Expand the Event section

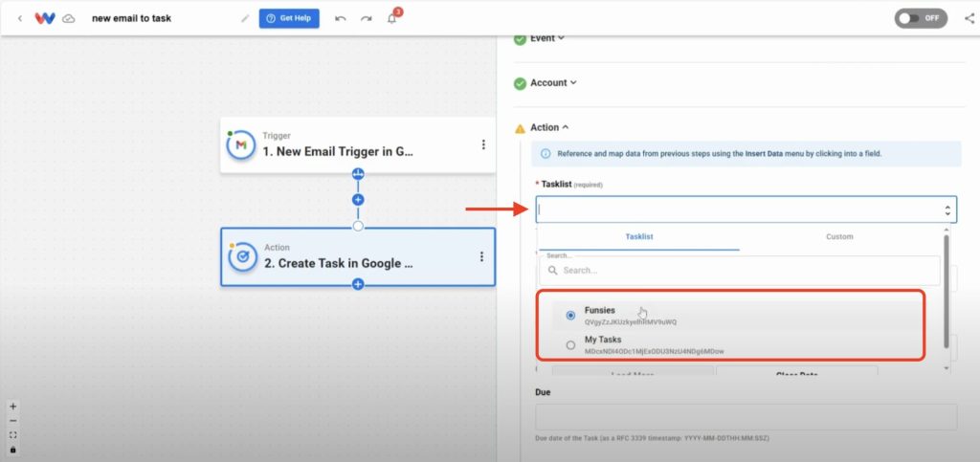547,38
